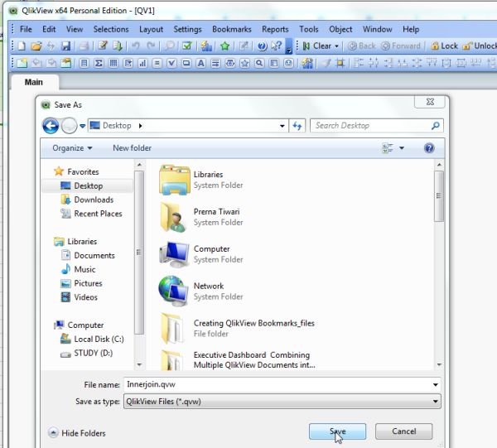Click the Clear selections button

[317, 46]
